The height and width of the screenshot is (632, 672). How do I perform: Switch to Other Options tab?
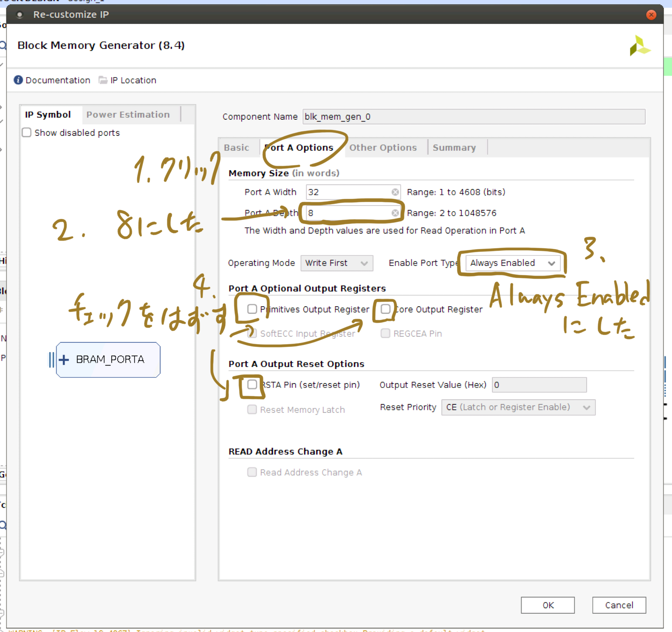point(383,148)
